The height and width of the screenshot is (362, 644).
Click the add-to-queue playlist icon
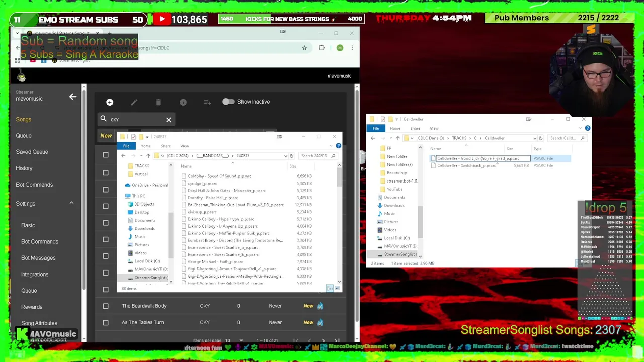207,102
